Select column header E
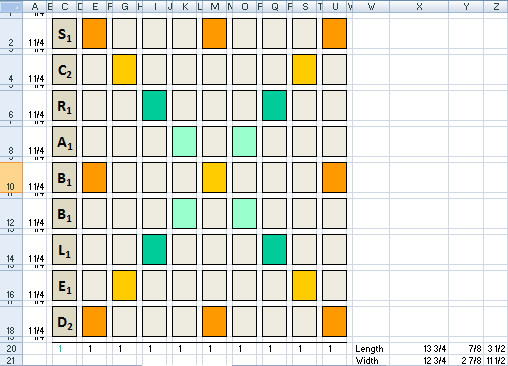Viewport: 508px width, 366px height. [95, 6]
